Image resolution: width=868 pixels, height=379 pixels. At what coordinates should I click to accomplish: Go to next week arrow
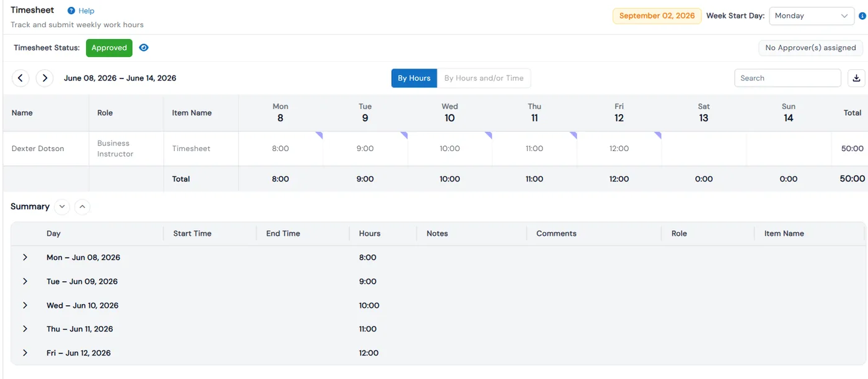pos(44,78)
